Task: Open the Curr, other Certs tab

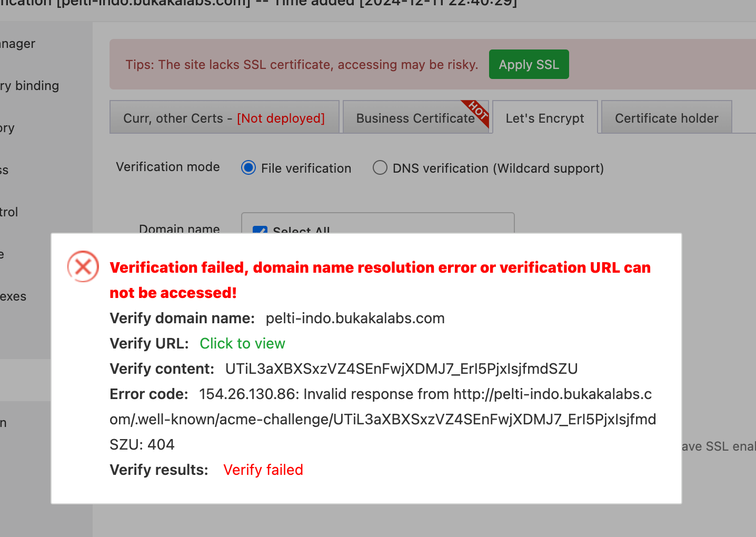Action: point(224,118)
